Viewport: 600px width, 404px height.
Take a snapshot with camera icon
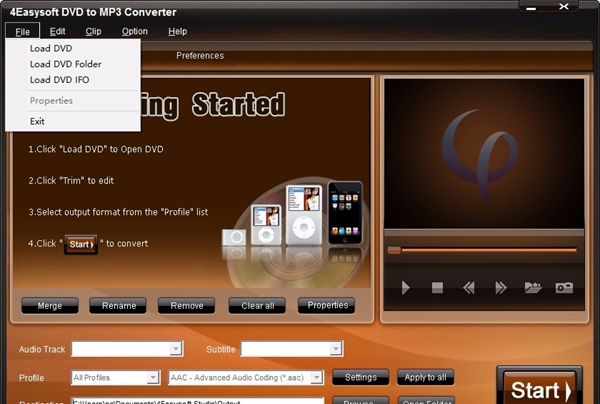tap(564, 287)
